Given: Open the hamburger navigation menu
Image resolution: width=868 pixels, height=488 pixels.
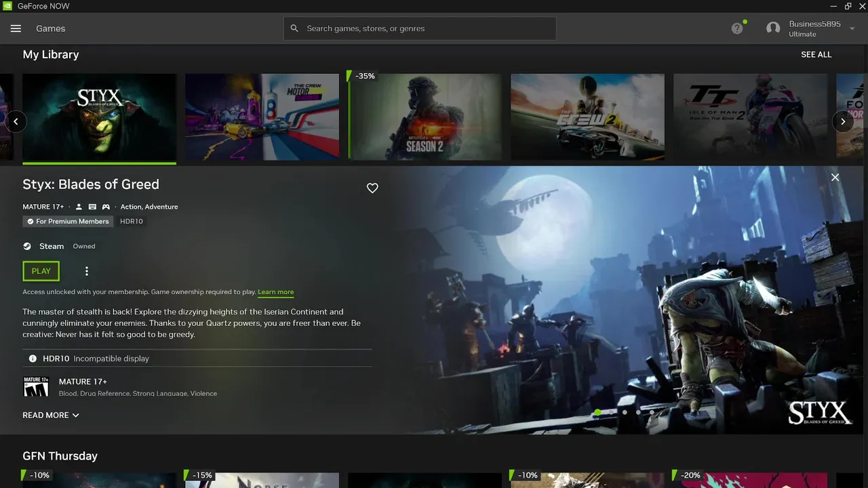Looking at the screenshot, I should [16, 28].
